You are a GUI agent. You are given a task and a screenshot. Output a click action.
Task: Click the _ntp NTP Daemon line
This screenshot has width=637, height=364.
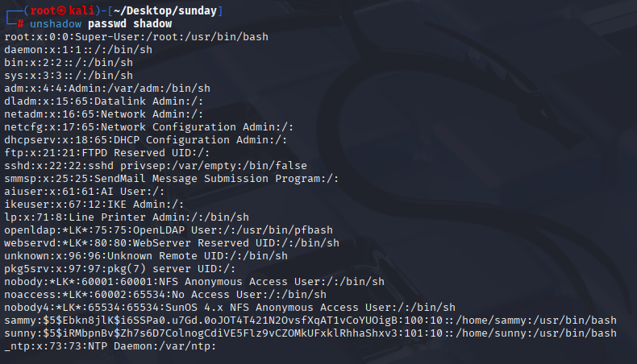point(110,346)
